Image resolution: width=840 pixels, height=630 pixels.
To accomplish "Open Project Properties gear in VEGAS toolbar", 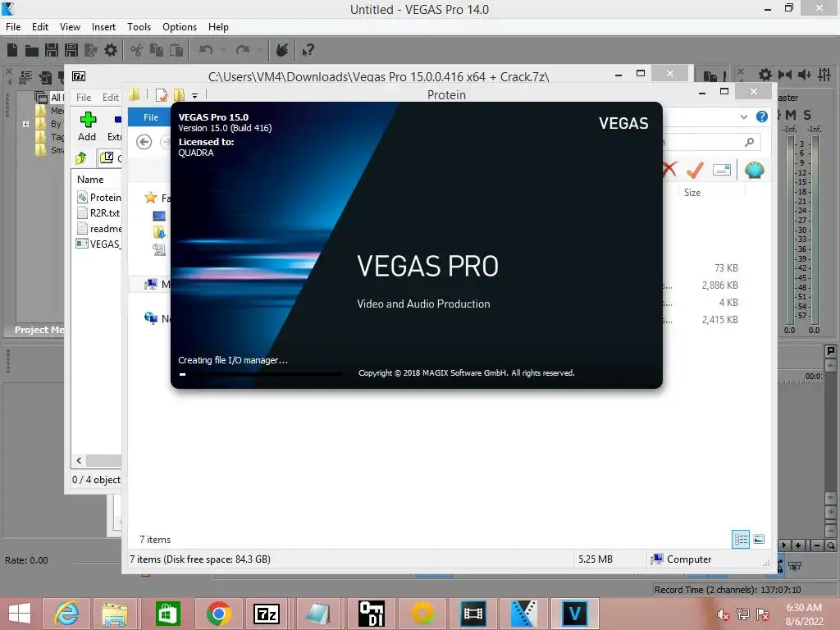I will pos(111,50).
